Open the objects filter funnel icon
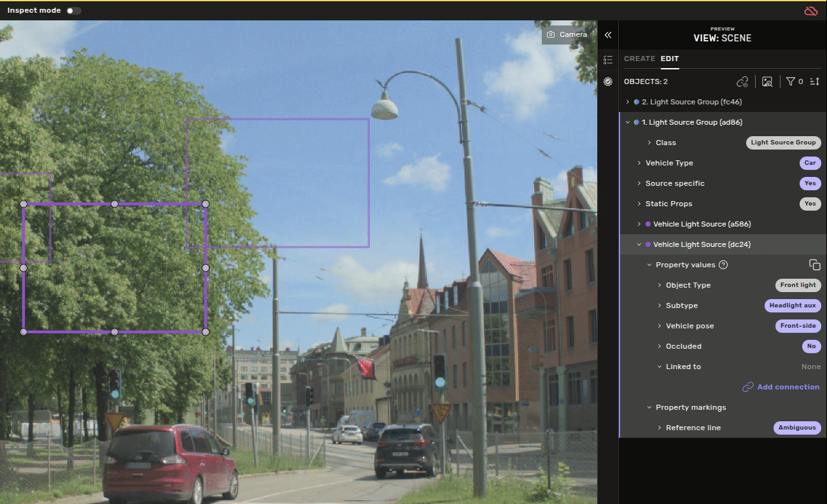Viewport: 827px width, 504px height. [x=790, y=81]
